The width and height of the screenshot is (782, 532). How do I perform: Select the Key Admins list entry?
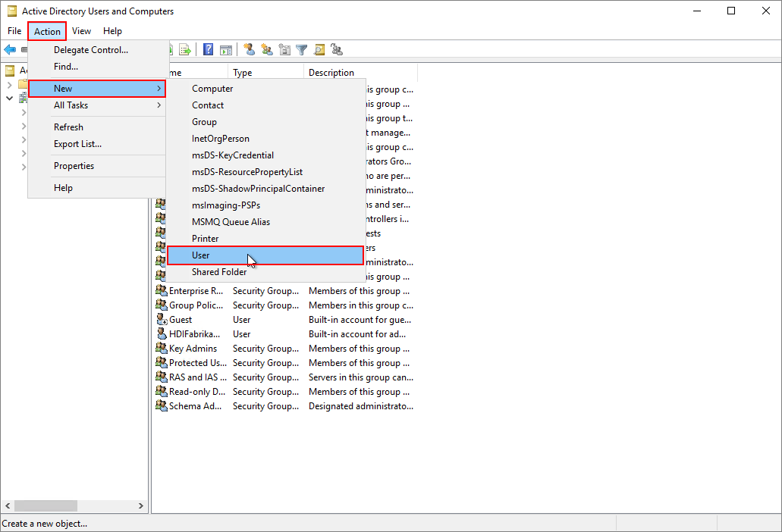pos(193,349)
